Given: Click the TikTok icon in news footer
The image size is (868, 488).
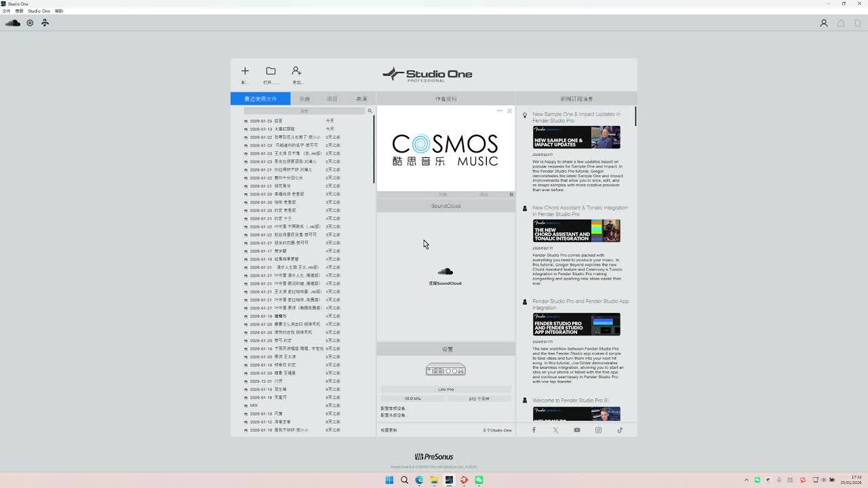Looking at the screenshot, I should pyautogui.click(x=620, y=430).
